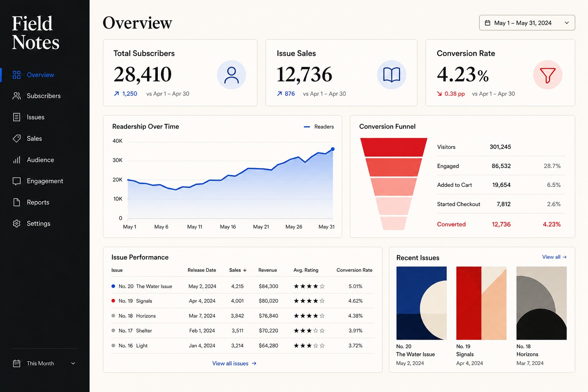
Task: Go to the Reports section
Action: point(38,202)
